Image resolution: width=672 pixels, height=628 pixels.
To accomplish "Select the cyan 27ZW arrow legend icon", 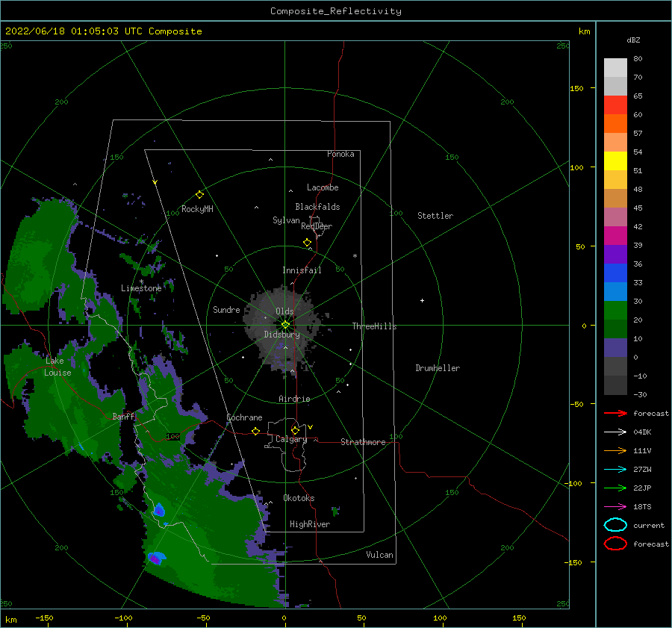I will click(x=615, y=470).
